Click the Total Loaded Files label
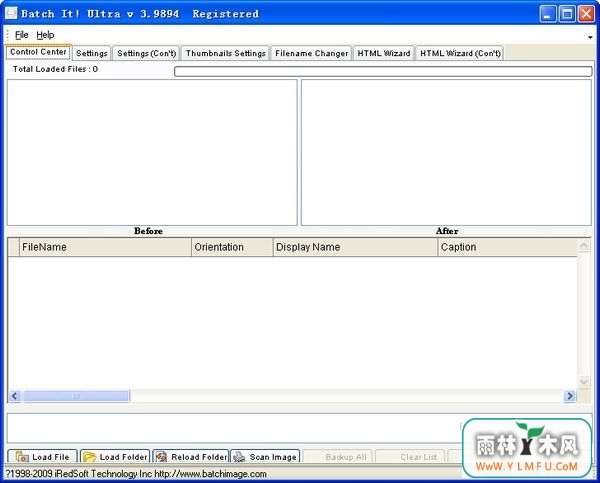The width and height of the screenshot is (600, 483). 55,69
